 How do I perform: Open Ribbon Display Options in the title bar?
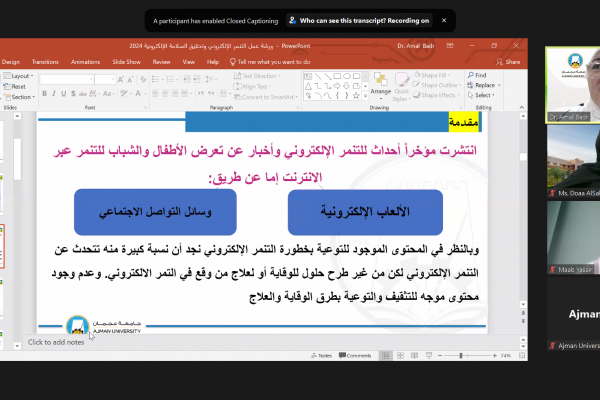click(x=450, y=46)
